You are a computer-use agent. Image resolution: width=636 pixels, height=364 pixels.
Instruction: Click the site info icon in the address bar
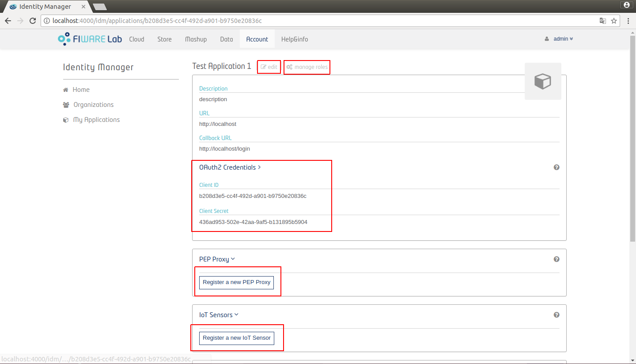click(x=47, y=21)
